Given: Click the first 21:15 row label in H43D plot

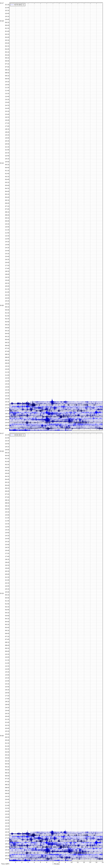Looking at the screenshot, I should 7,435.
